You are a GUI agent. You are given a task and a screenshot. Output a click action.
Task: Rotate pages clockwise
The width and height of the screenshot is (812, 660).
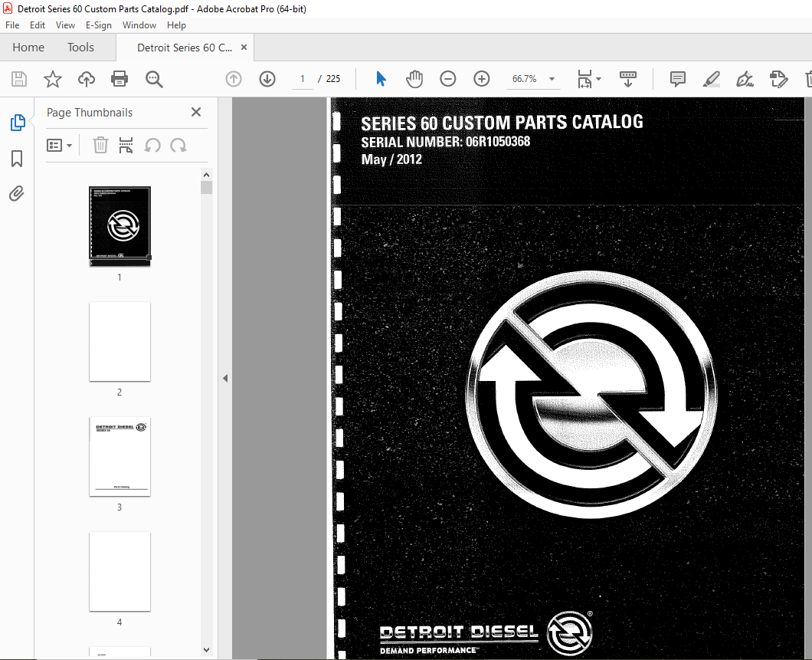[178, 145]
